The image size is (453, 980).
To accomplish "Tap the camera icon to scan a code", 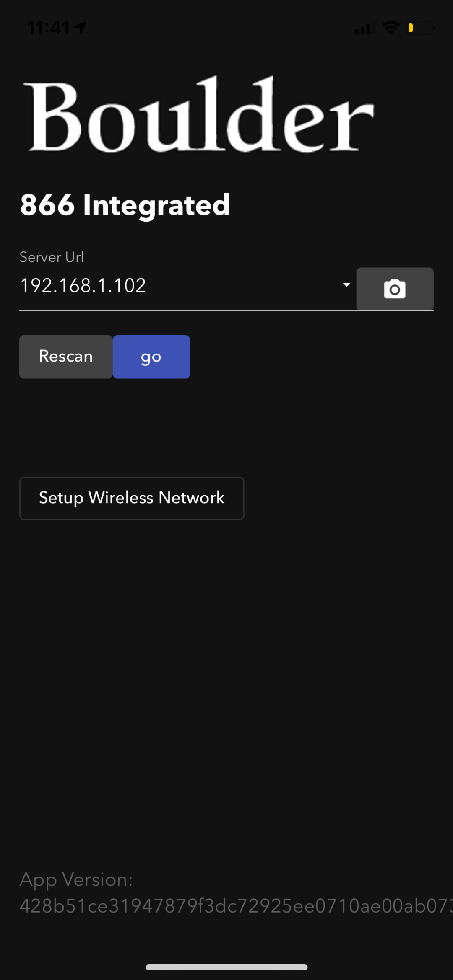I will pos(394,289).
